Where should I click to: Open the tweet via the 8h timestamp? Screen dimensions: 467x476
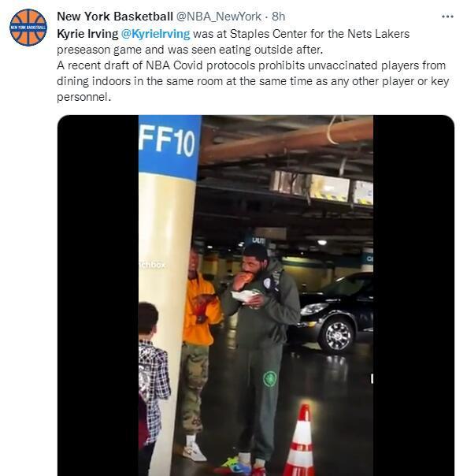click(x=278, y=17)
